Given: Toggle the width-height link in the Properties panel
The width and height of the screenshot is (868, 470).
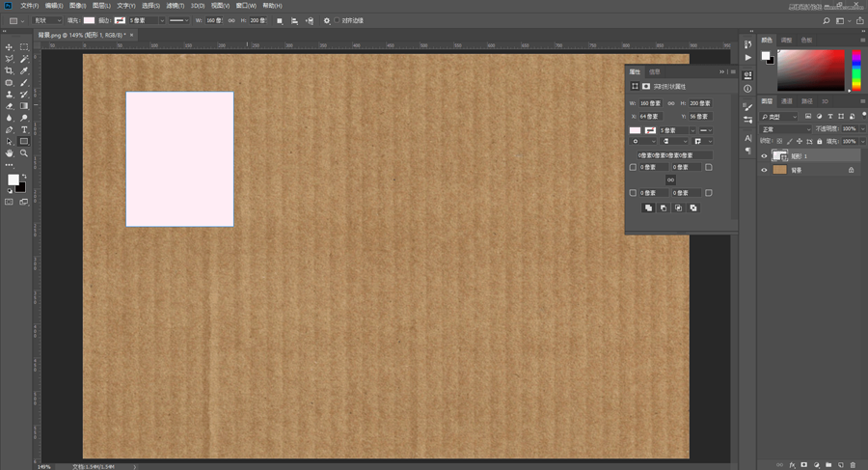Looking at the screenshot, I should [x=671, y=103].
